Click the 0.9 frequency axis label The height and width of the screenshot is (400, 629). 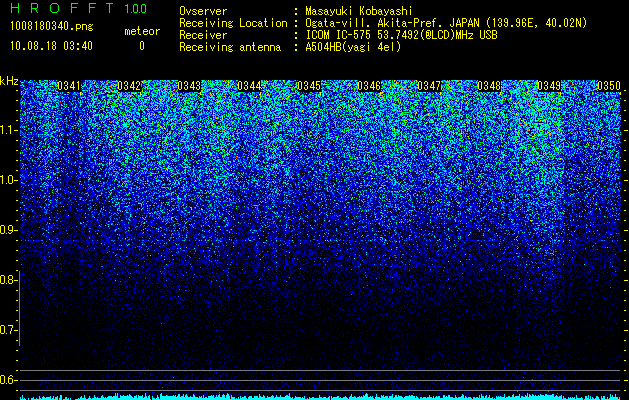[8, 230]
